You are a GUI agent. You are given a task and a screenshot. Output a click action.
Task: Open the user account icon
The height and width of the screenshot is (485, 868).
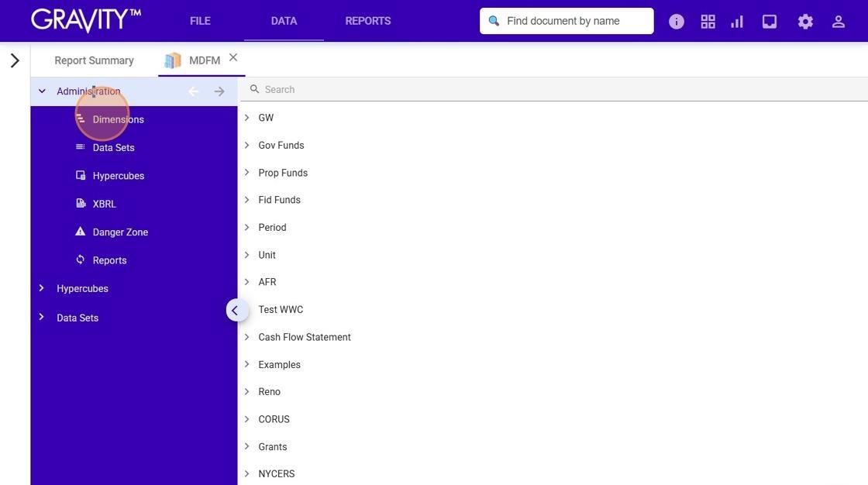pos(838,22)
